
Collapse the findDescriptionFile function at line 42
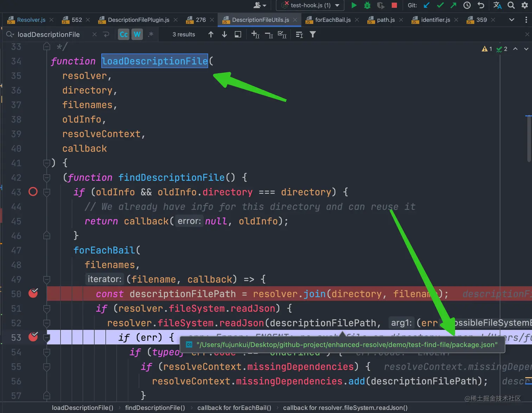(x=46, y=178)
